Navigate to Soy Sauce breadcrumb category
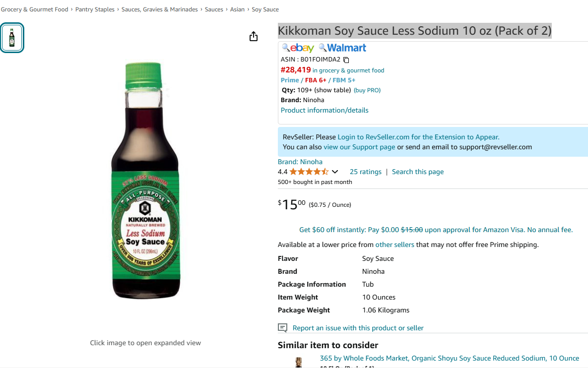Viewport: 588px width, 368px height. pos(265,9)
